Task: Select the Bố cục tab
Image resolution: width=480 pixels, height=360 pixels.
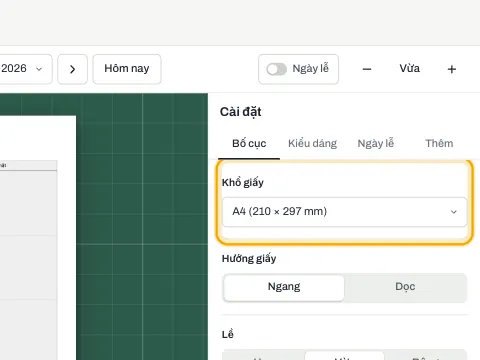Action: click(249, 144)
